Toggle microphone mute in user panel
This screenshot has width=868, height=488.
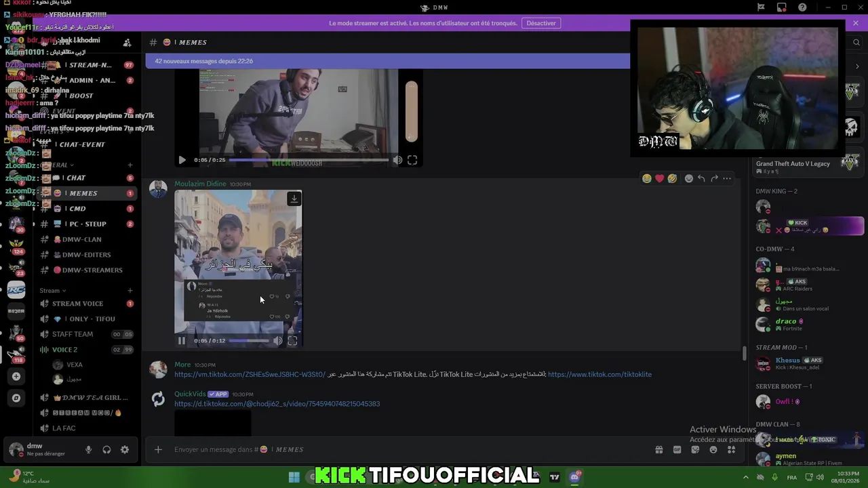(x=88, y=449)
